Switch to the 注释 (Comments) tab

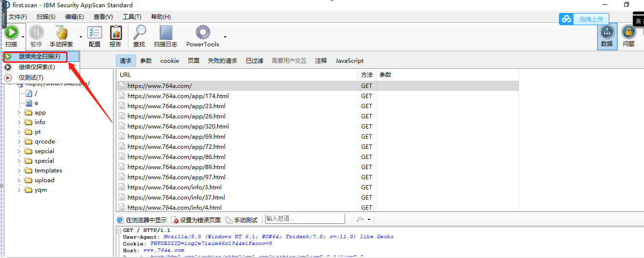(x=321, y=61)
